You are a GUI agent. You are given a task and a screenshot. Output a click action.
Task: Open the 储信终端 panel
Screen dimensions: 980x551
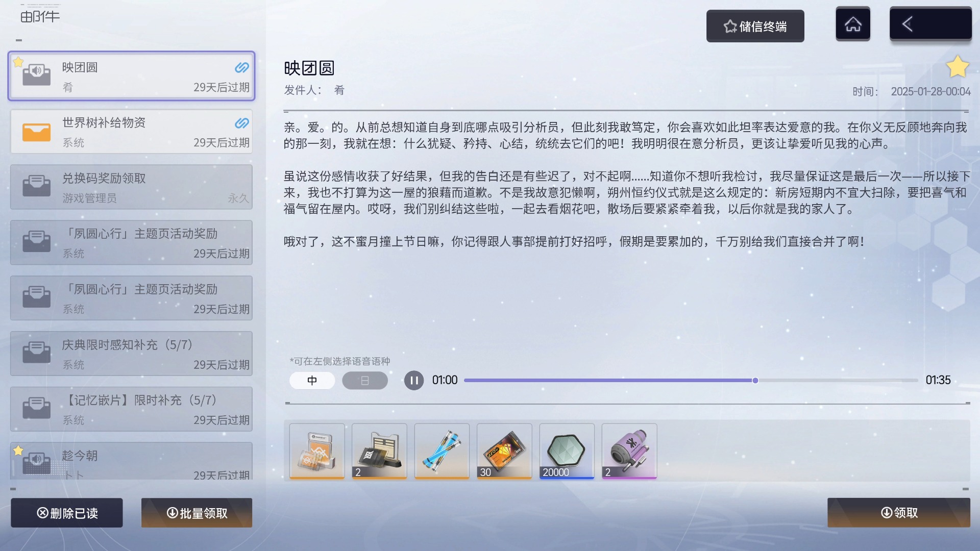coord(755,26)
